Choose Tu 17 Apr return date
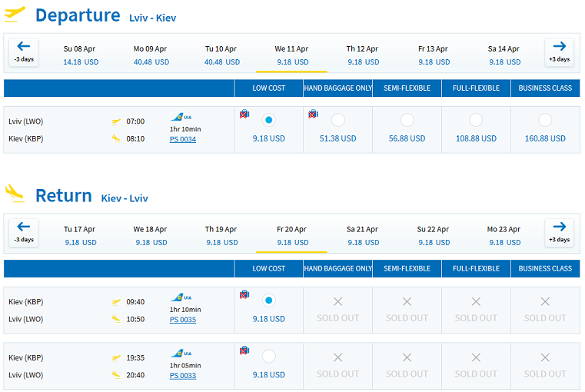 tap(80, 236)
